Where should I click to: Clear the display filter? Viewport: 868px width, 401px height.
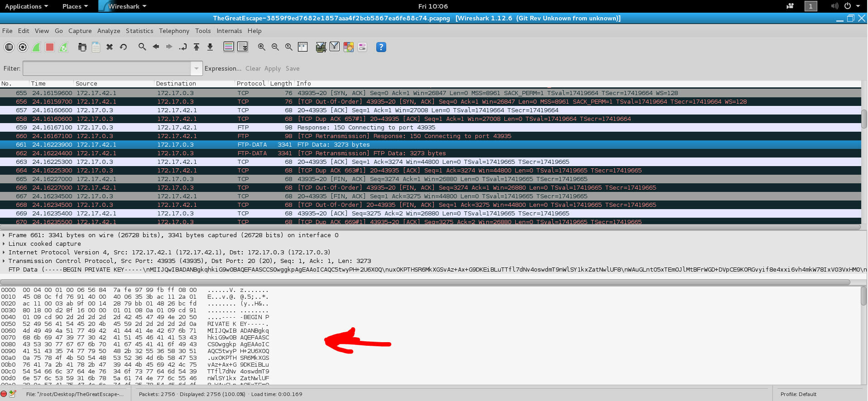[x=253, y=68]
